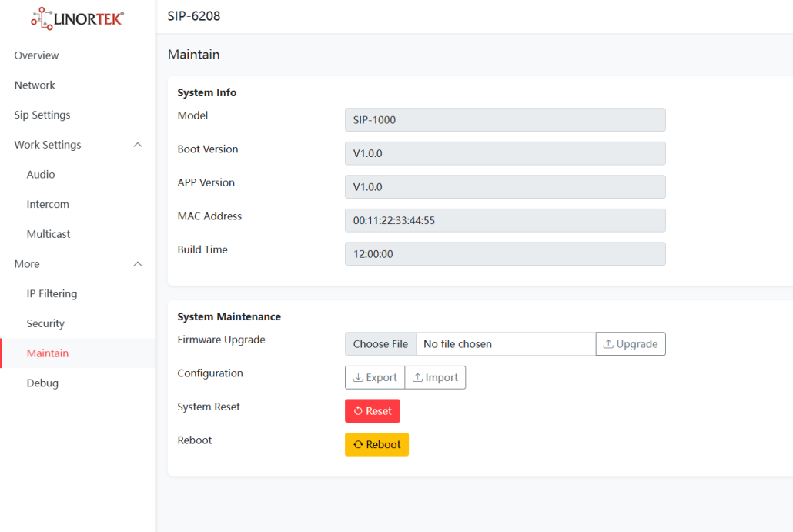793x532 pixels.
Task: Click the APP Version label
Action: (206, 182)
